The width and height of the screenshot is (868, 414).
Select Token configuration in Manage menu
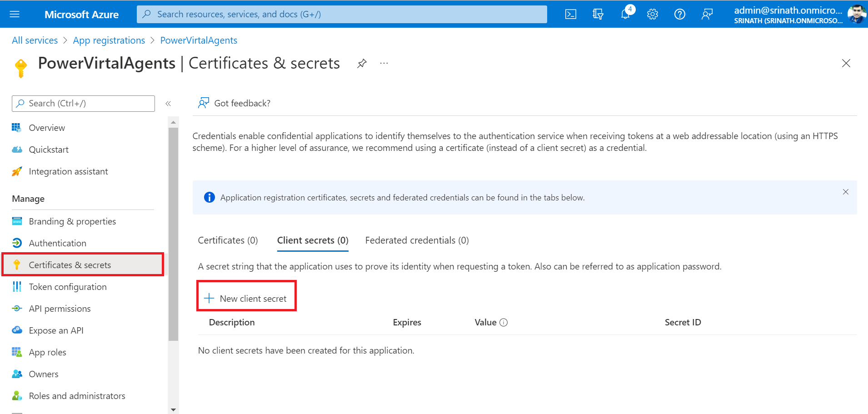pyautogui.click(x=68, y=287)
